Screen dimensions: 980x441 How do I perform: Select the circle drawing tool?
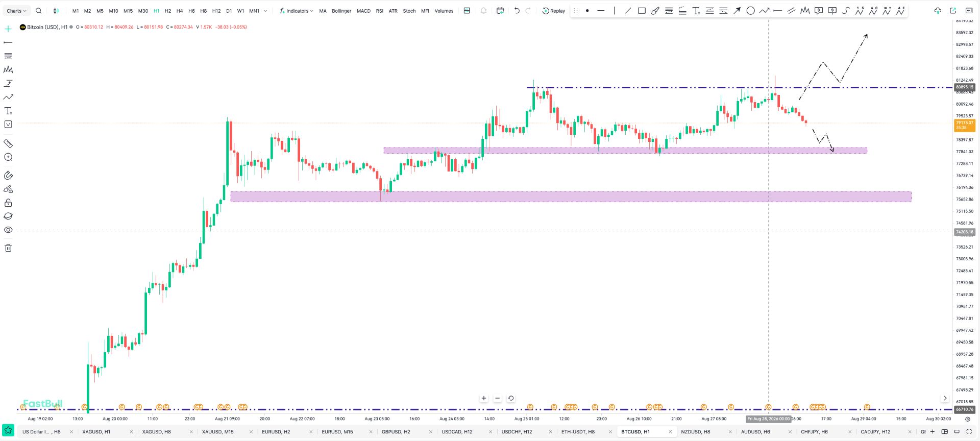(x=750, y=11)
